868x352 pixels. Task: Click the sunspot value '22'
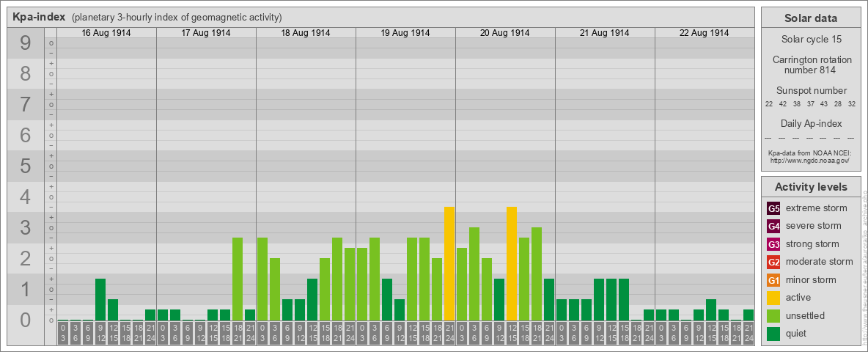point(769,104)
